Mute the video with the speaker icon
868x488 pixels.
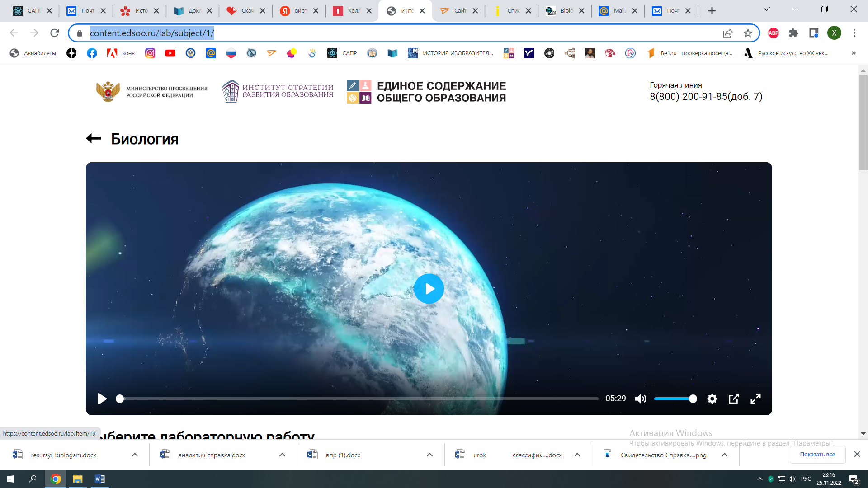coord(641,399)
